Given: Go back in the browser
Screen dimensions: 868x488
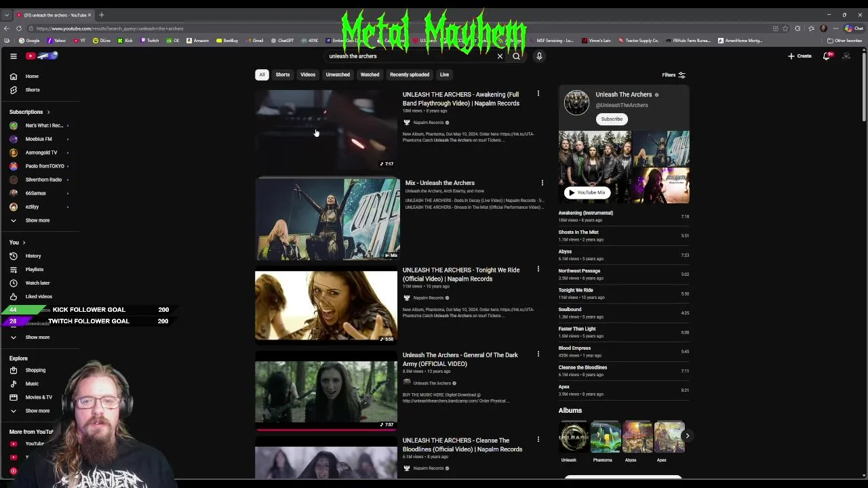Looking at the screenshot, I should point(6,28).
